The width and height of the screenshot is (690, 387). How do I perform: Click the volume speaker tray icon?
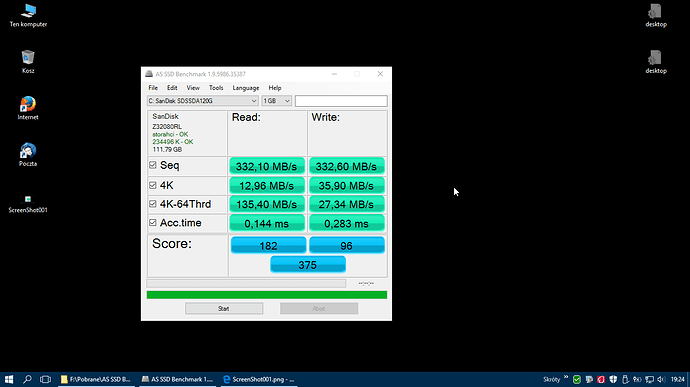(x=661, y=379)
